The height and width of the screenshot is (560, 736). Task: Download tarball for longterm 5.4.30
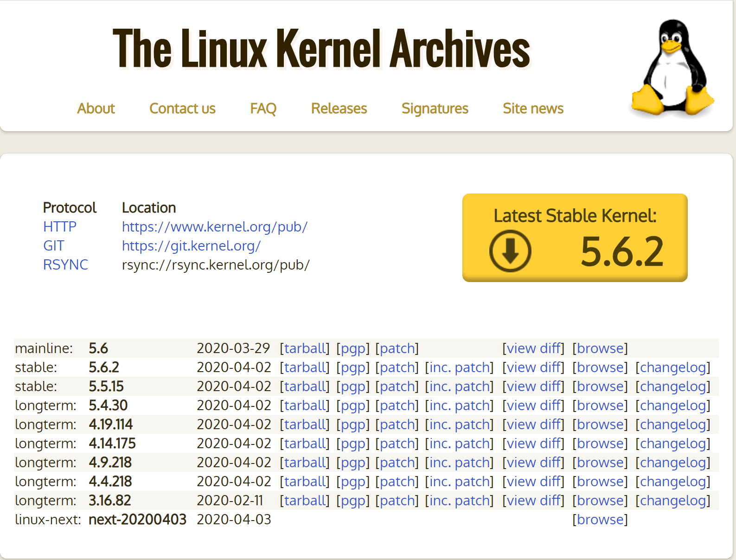pyautogui.click(x=305, y=405)
